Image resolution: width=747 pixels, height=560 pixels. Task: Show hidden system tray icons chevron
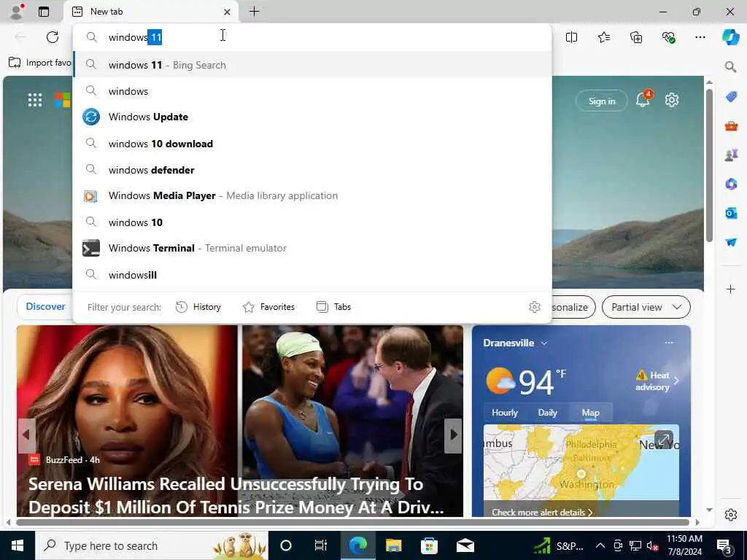[600, 545]
